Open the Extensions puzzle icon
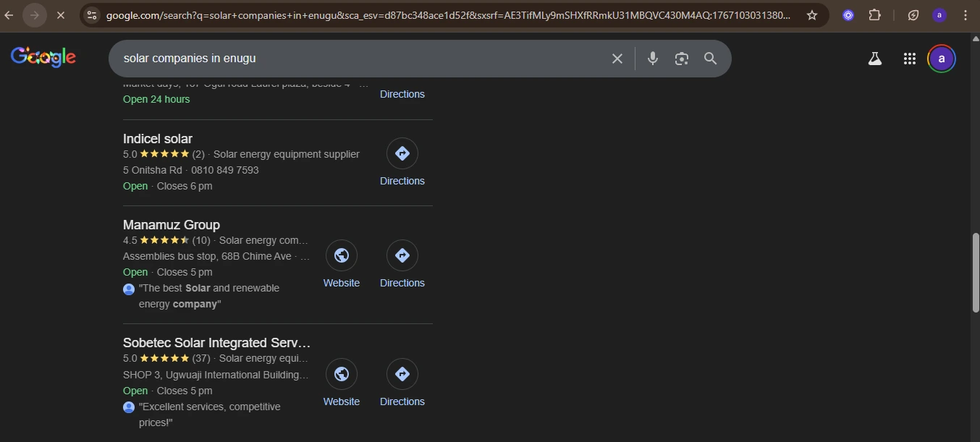This screenshot has width=980, height=442. [874, 14]
